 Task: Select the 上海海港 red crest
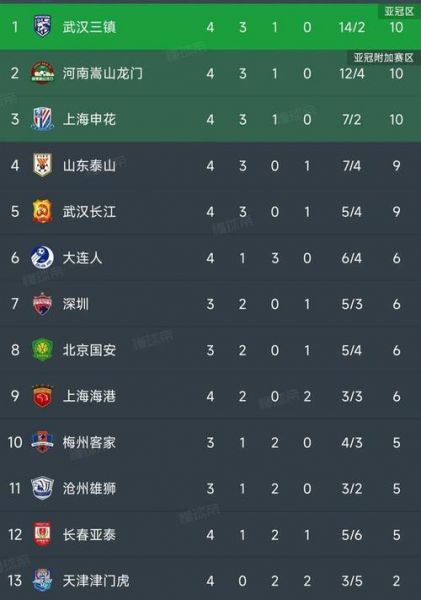42,396
